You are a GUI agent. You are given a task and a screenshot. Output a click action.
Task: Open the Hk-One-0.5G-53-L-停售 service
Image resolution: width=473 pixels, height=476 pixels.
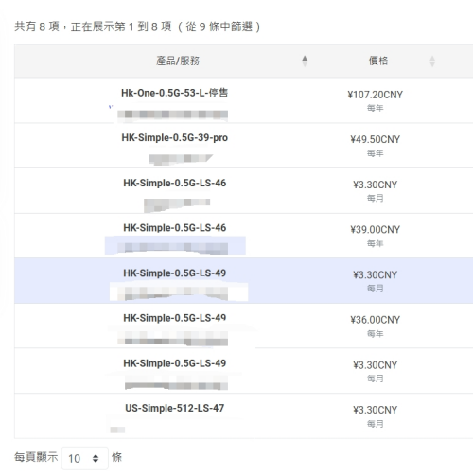pyautogui.click(x=174, y=93)
